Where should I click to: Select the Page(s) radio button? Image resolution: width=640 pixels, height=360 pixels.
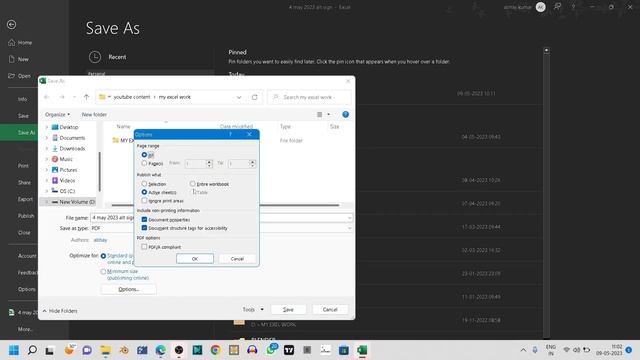pos(144,163)
